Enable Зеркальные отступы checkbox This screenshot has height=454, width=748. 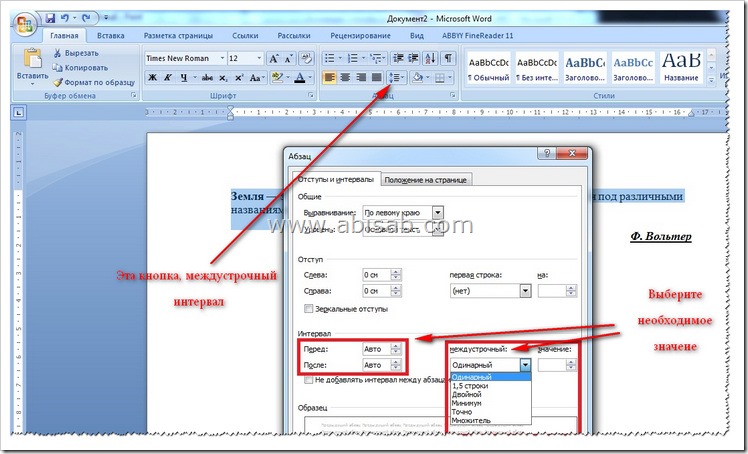coord(309,309)
